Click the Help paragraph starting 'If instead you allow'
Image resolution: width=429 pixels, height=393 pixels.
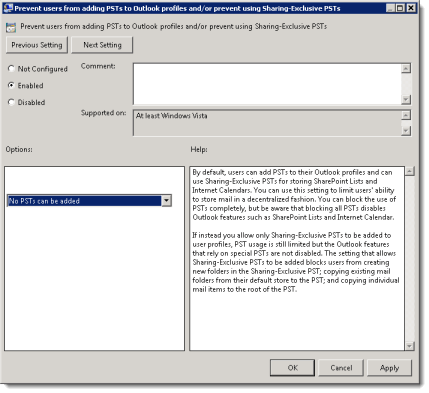[296, 262]
